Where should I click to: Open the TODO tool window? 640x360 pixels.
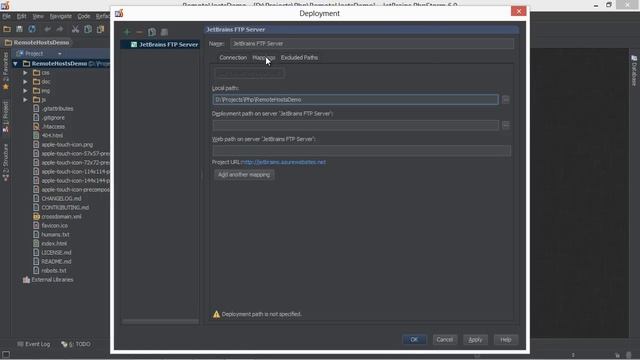[76, 344]
